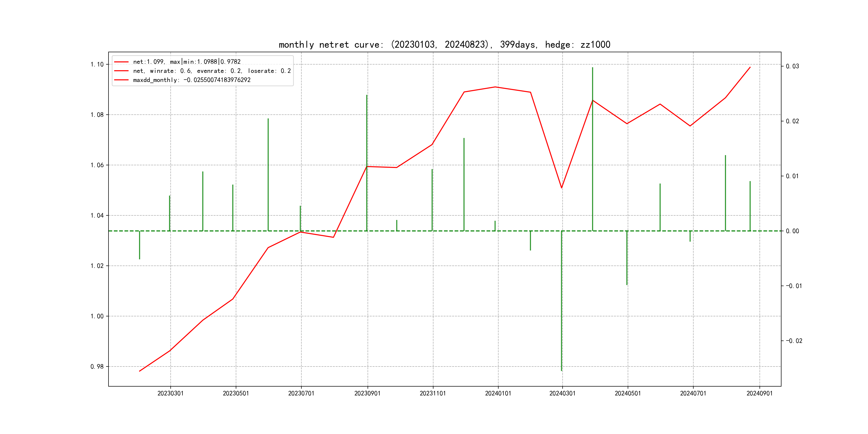Select legend entry 'net:1.099, max|min'
Image resolution: width=868 pixels, height=434 pixels.
tap(187, 62)
